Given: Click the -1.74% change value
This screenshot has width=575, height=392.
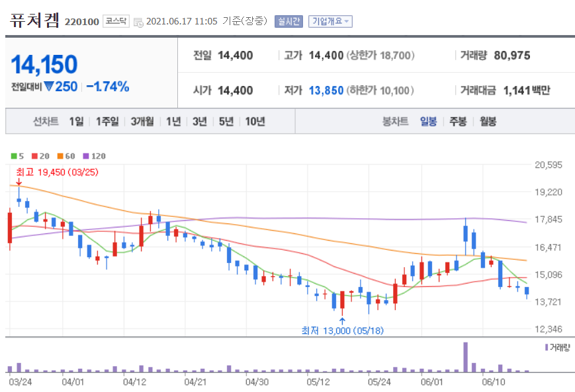Looking at the screenshot, I should (108, 87).
